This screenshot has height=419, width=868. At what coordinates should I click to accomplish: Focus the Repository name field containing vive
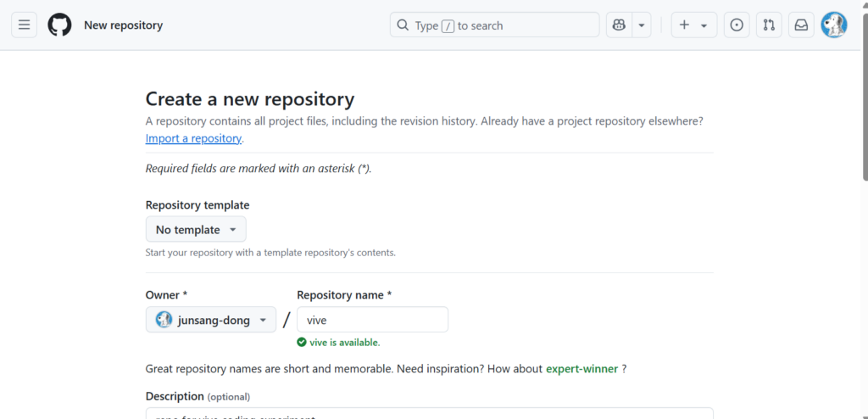click(373, 320)
